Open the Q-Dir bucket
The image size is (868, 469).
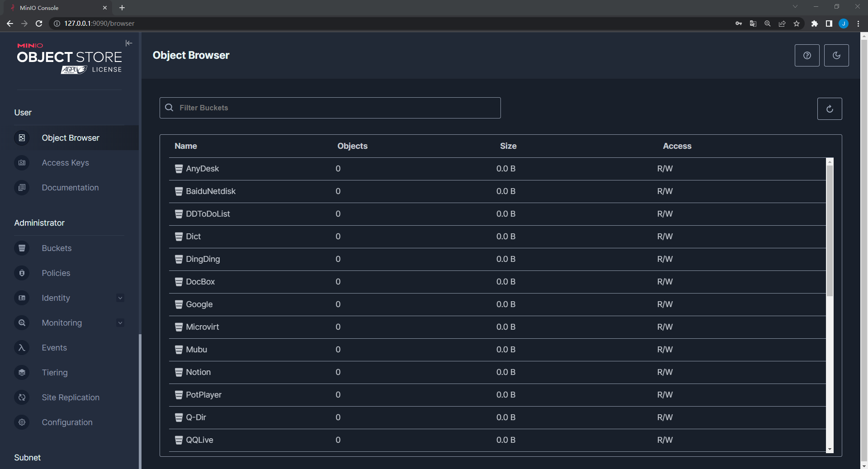(x=196, y=417)
